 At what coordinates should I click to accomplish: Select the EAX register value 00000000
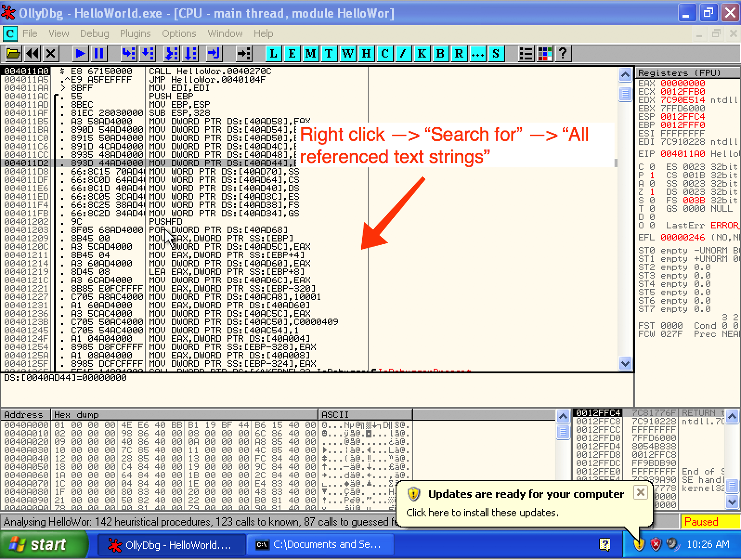pyautogui.click(x=682, y=83)
